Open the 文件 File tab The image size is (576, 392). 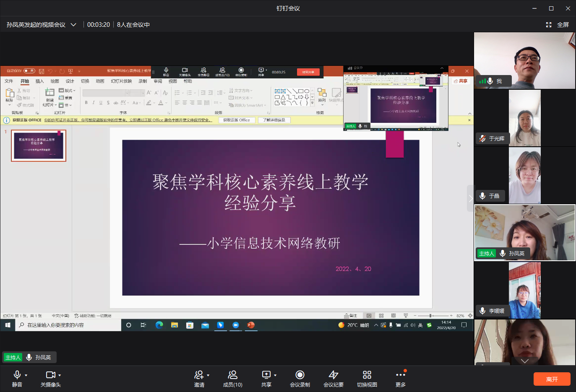(x=9, y=81)
